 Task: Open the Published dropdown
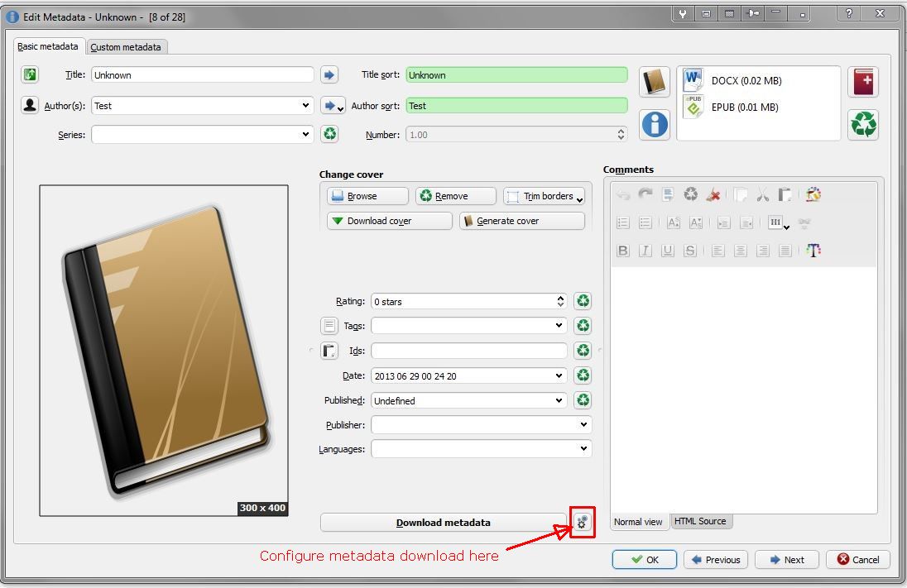pos(559,400)
